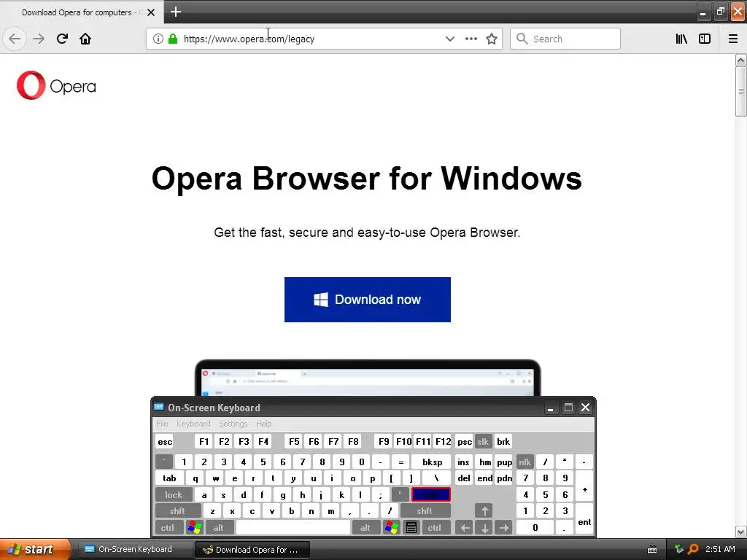This screenshot has height=560, width=747.
Task: Click the left Windows logo key
Action: [x=195, y=528]
